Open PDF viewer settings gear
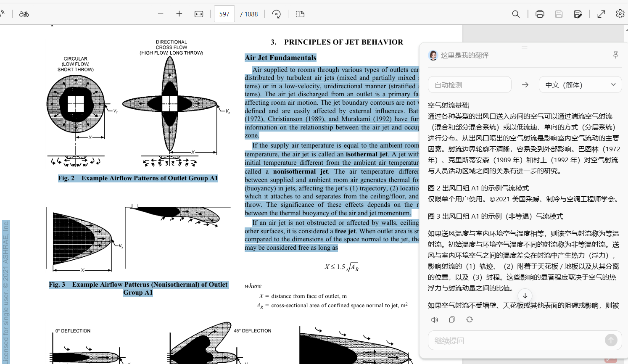 (x=620, y=14)
